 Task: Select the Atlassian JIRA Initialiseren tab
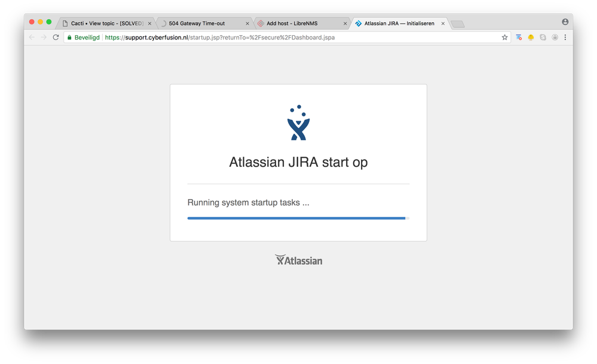tap(399, 23)
